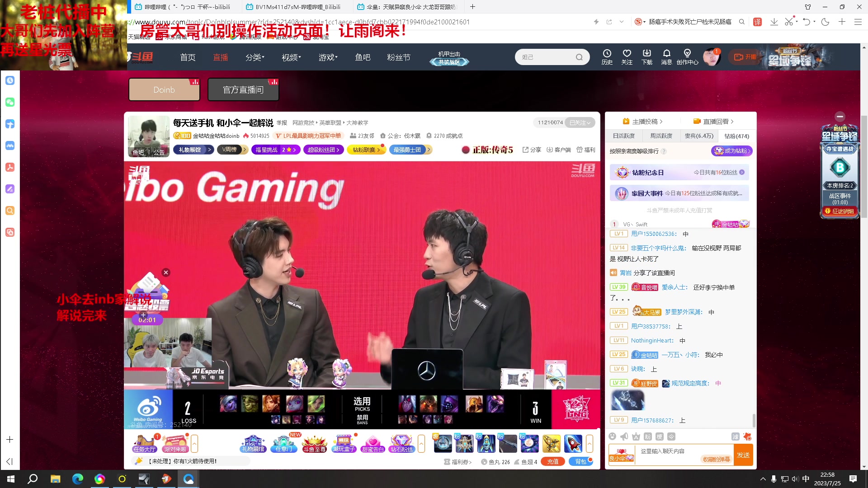Open the 收藏的弹幕 saved danmaku button
Image resolution: width=868 pixels, height=488 pixels.
click(x=716, y=460)
